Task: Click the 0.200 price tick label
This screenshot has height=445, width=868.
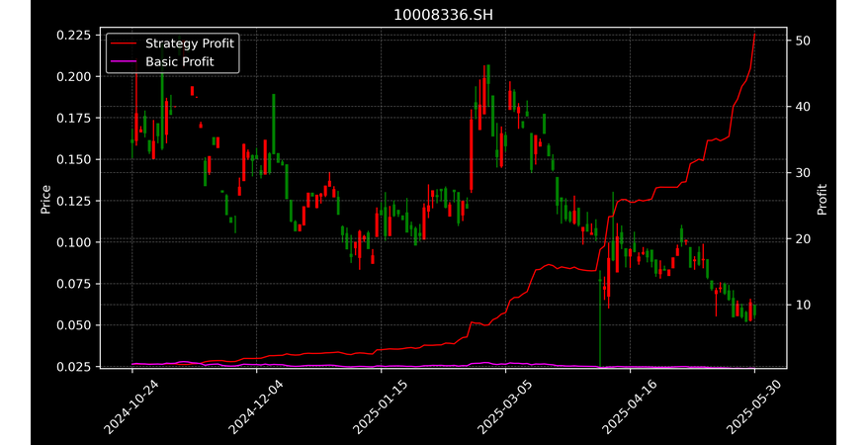Action: (x=73, y=76)
